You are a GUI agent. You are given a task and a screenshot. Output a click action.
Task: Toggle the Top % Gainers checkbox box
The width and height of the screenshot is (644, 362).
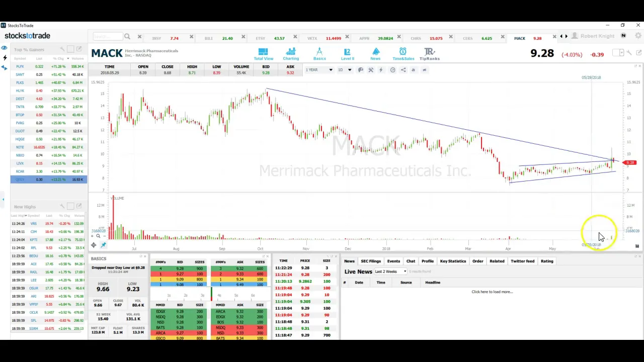point(71,49)
